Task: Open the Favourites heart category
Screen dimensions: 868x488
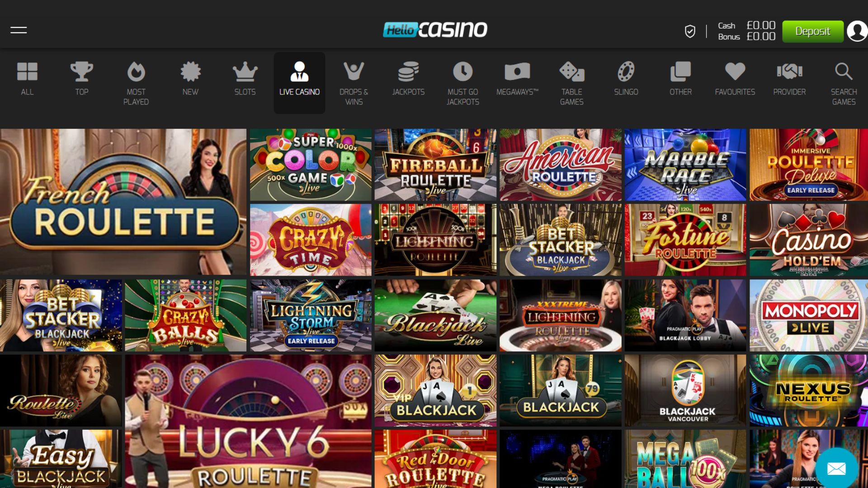Action: 735,71
